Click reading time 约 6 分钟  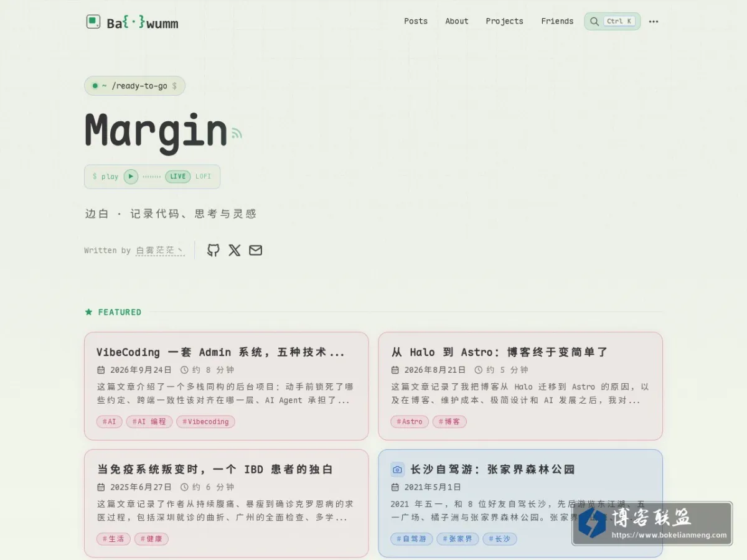tap(213, 487)
